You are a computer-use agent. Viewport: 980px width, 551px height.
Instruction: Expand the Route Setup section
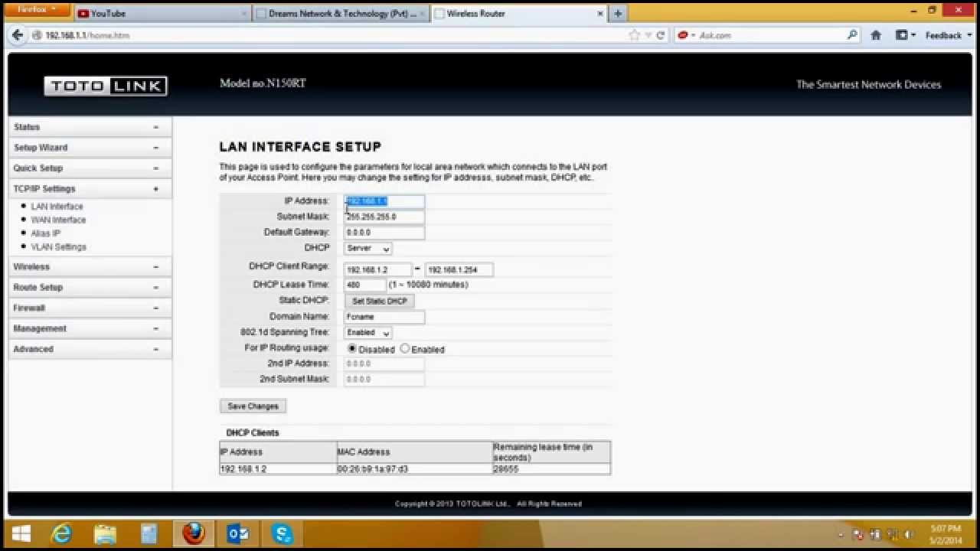click(90, 288)
